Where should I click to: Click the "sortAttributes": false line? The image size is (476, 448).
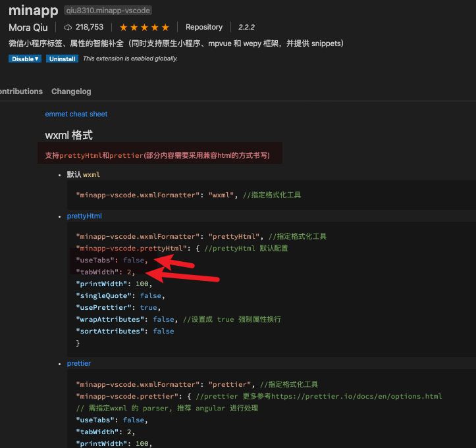point(125,331)
